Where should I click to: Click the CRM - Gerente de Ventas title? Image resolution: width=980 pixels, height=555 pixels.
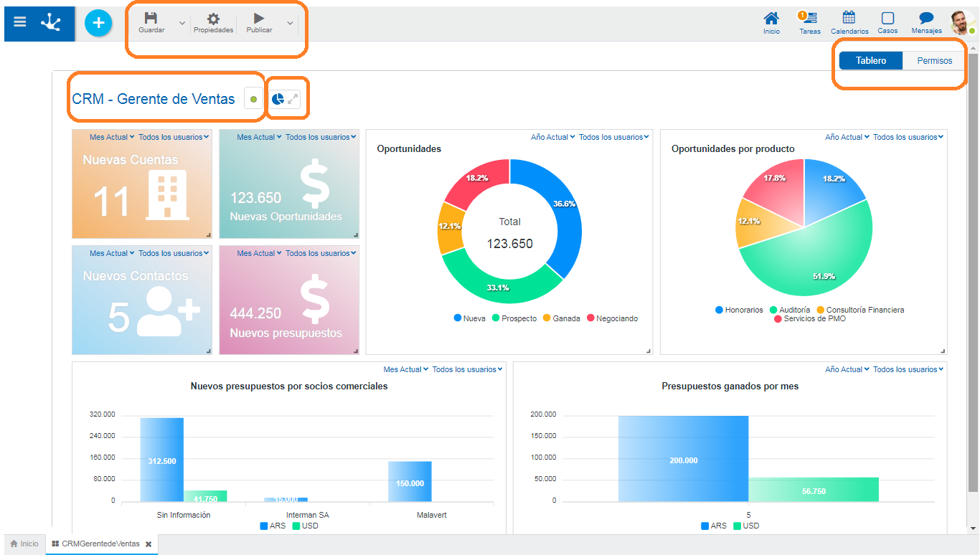(x=154, y=99)
